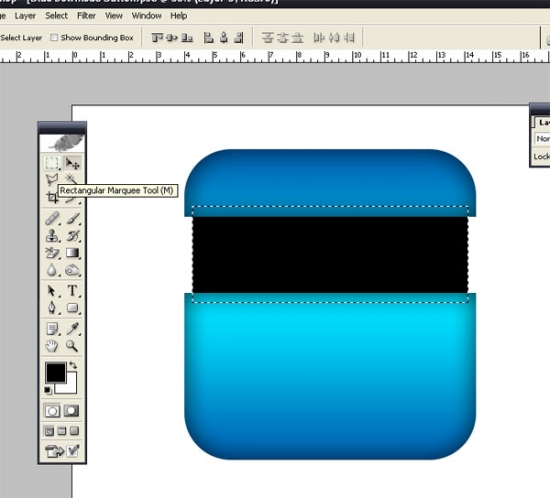Screen dimensions: 550x498
Task: Click the white background color swatch
Action: pyautogui.click(x=71, y=388)
